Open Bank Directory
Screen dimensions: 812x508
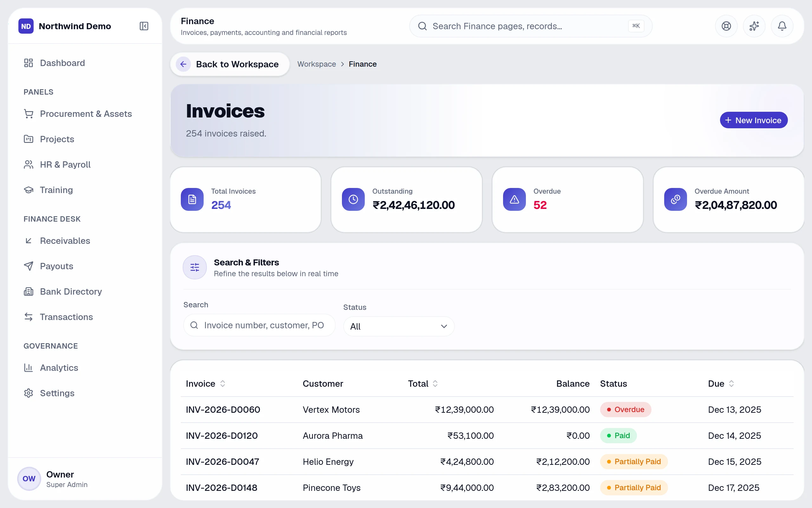click(x=85, y=292)
